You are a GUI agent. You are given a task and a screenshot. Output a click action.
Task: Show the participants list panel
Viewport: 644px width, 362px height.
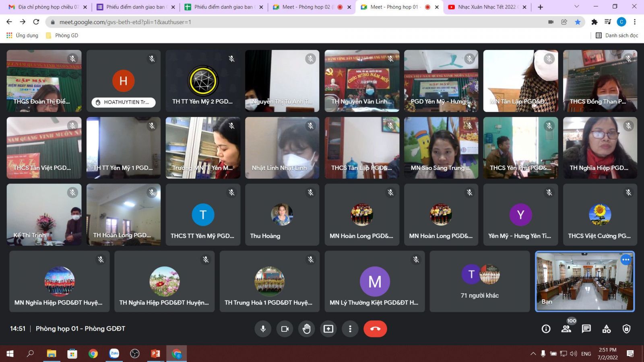pos(566,329)
